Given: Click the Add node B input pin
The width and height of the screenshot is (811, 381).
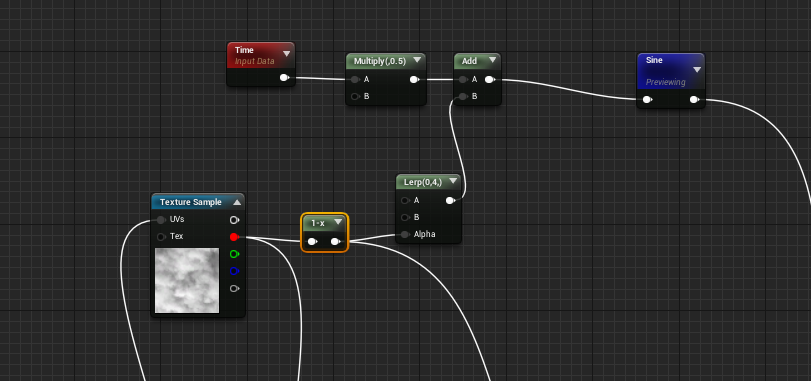Looking at the screenshot, I should 463,96.
